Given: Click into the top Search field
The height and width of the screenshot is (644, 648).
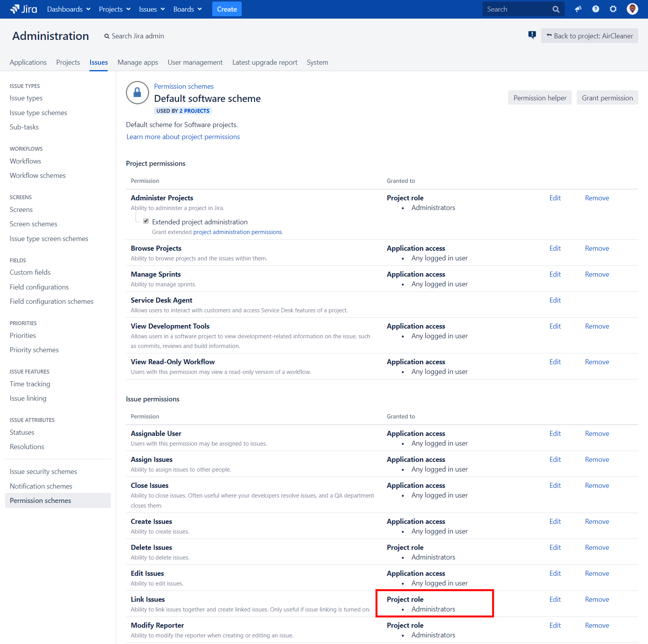Looking at the screenshot, I should tap(519, 9).
